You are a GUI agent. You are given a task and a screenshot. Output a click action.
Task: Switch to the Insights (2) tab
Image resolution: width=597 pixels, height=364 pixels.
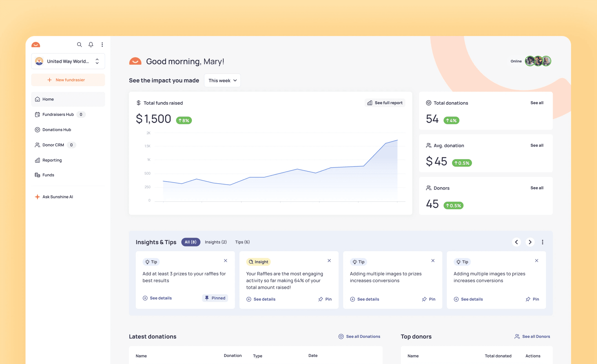[216, 242]
